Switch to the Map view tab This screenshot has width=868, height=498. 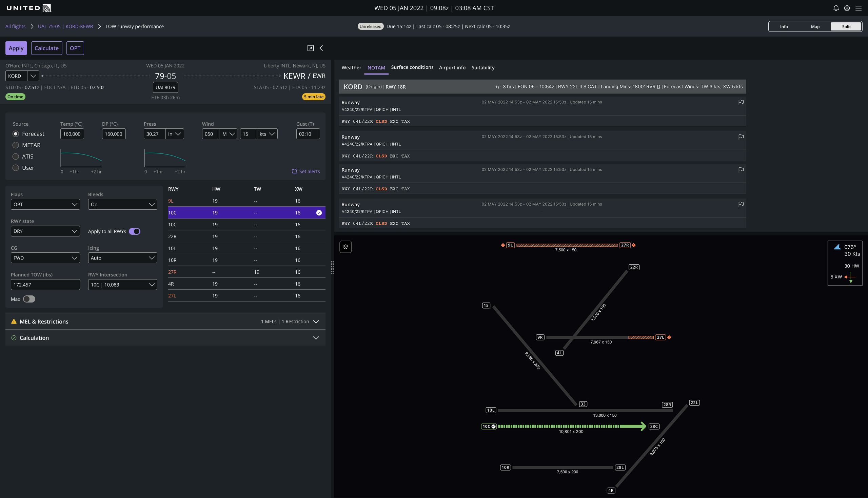click(815, 27)
